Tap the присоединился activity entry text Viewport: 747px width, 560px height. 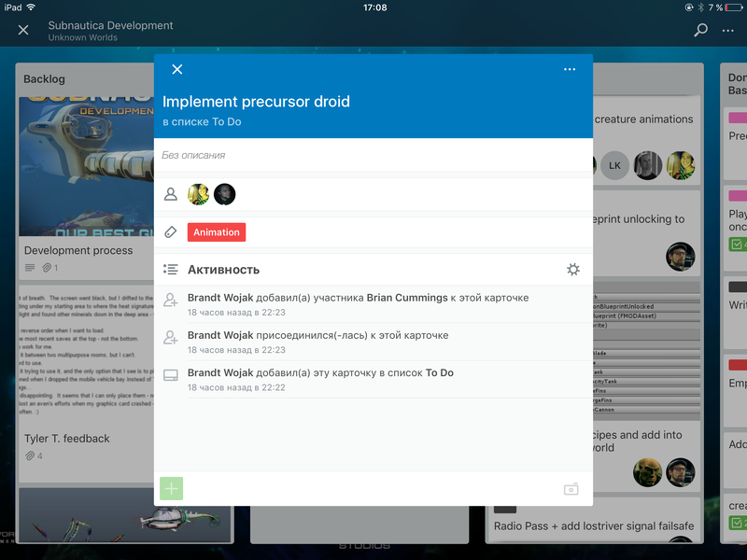[x=317, y=335]
